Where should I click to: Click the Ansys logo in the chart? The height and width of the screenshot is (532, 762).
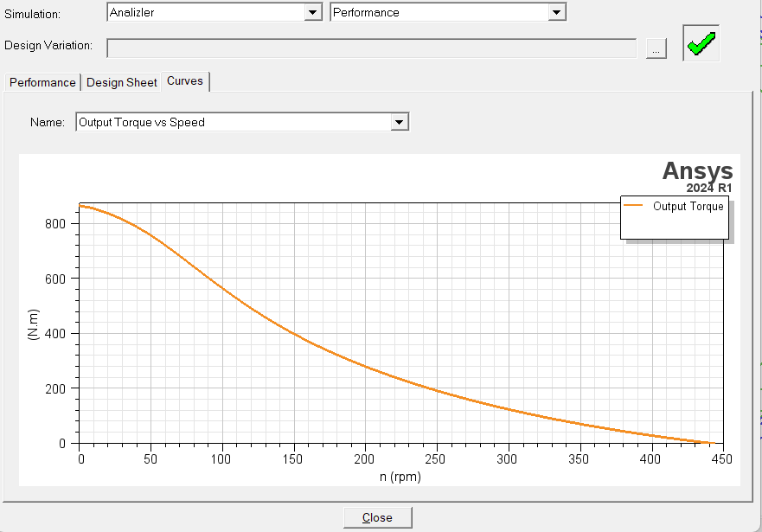coord(697,171)
